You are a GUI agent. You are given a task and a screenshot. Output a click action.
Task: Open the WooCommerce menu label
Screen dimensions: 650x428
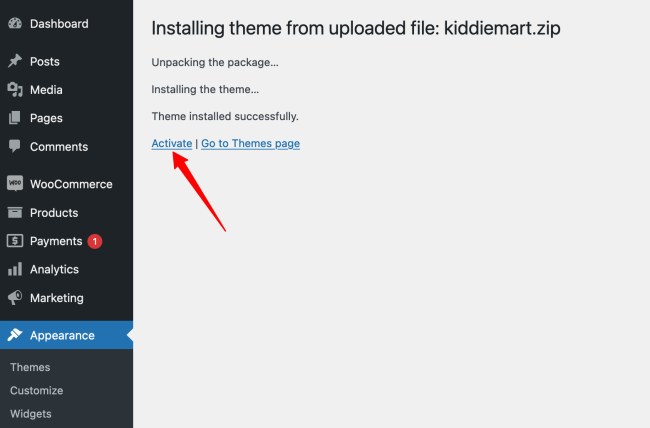click(x=71, y=184)
